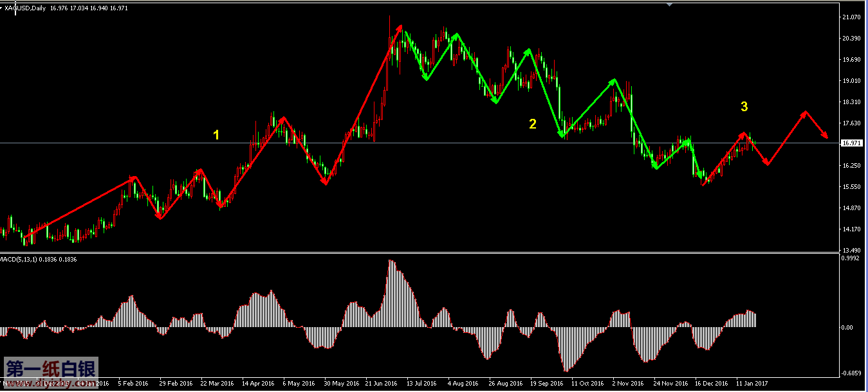
Task: Click the red arrowhead at the June 2016 peak
Action: (400, 28)
